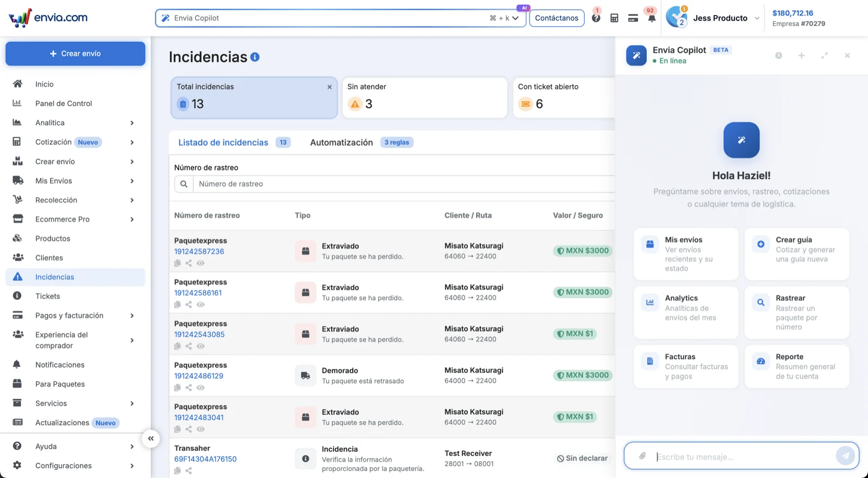868x478 pixels.
Task: Expand Experiencia del comprador section
Action: point(132,340)
